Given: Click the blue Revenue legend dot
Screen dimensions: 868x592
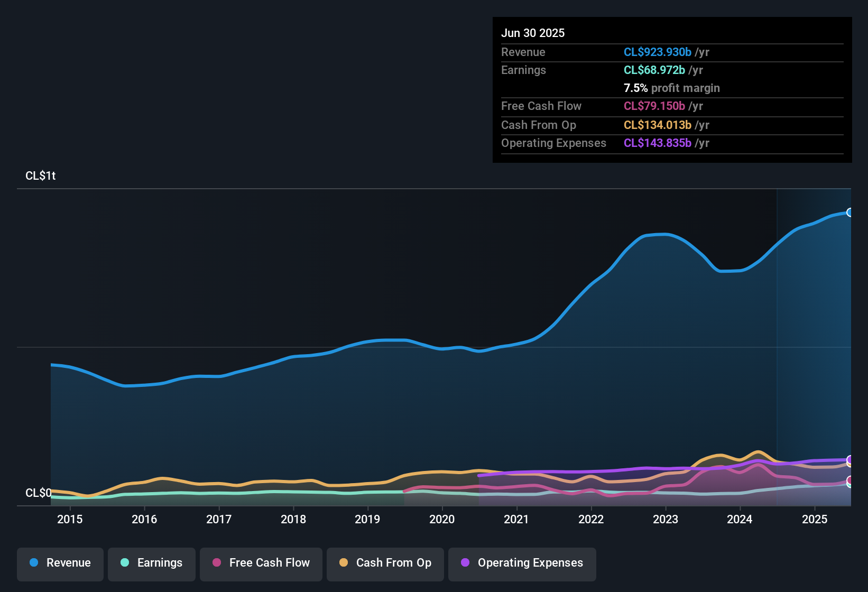Looking at the screenshot, I should [x=34, y=563].
